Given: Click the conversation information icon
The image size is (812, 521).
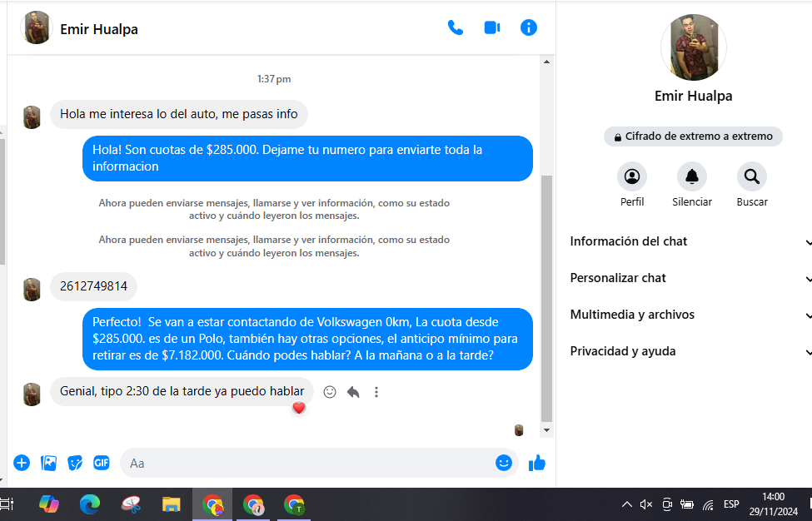Looking at the screenshot, I should [528, 28].
